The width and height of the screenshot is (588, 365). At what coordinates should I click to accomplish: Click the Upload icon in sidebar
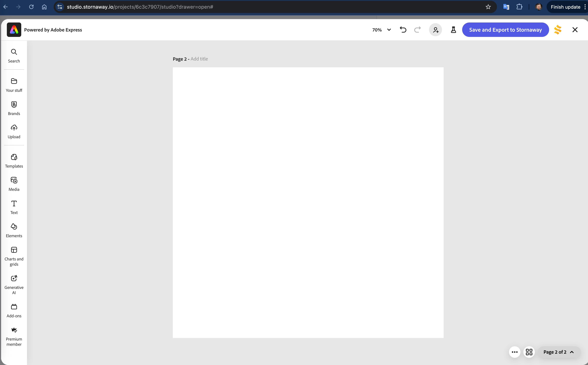(x=14, y=131)
